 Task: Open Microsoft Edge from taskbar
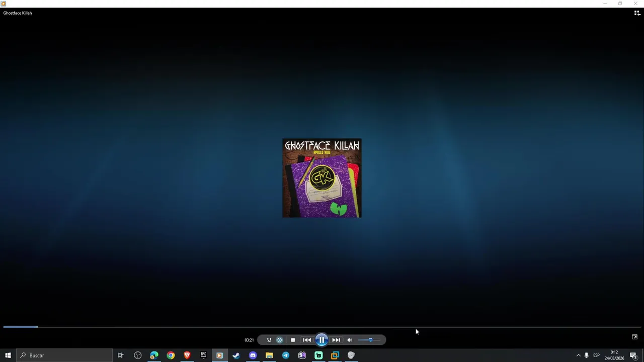(154, 355)
